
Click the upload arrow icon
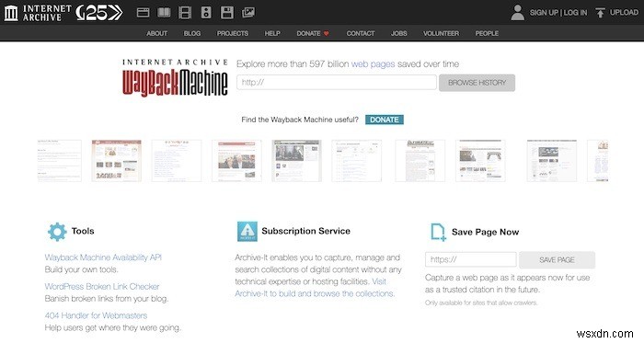(600, 13)
